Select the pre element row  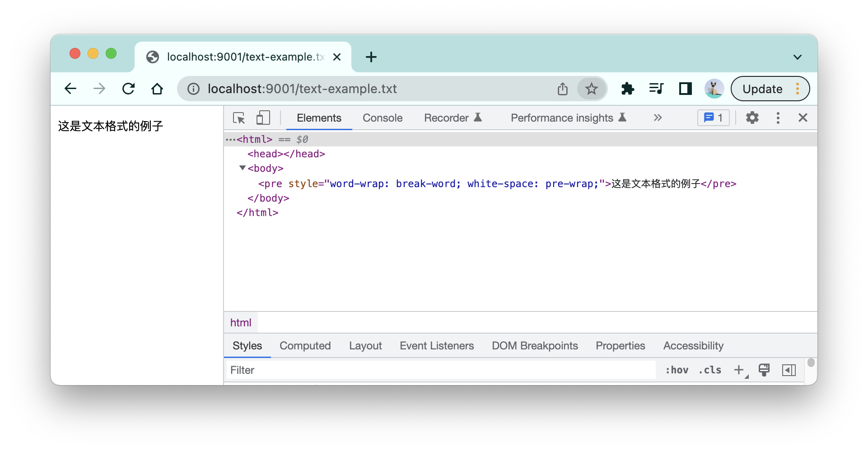click(x=520, y=184)
